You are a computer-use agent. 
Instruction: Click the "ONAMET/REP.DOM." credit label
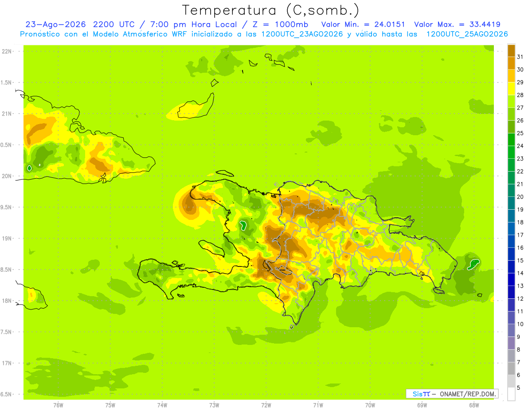(x=468, y=394)
